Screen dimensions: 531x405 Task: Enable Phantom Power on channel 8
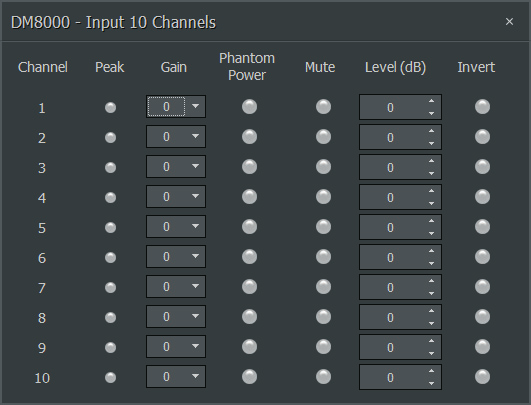click(x=250, y=317)
